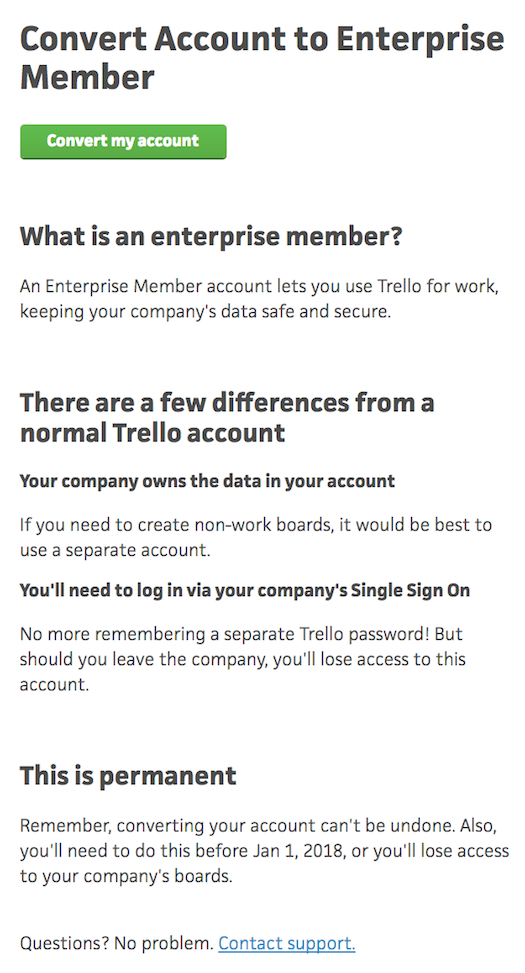Image resolution: width=525 pixels, height=973 pixels.
Task: Click the few differences from normal Trello heading
Action: [227, 418]
